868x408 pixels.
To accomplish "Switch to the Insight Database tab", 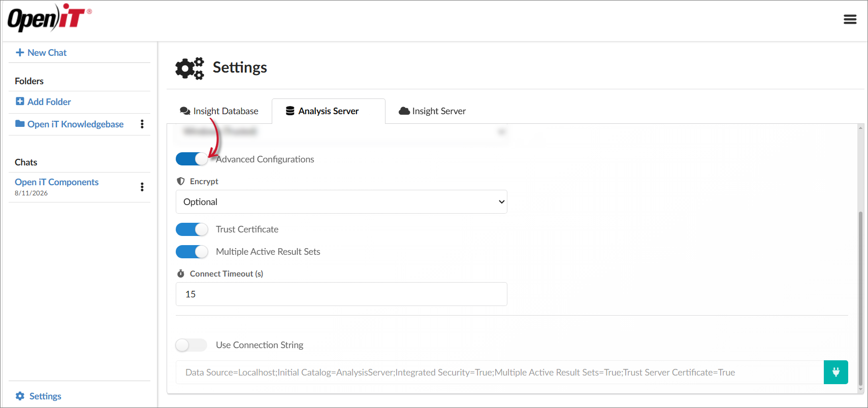I will click(219, 111).
